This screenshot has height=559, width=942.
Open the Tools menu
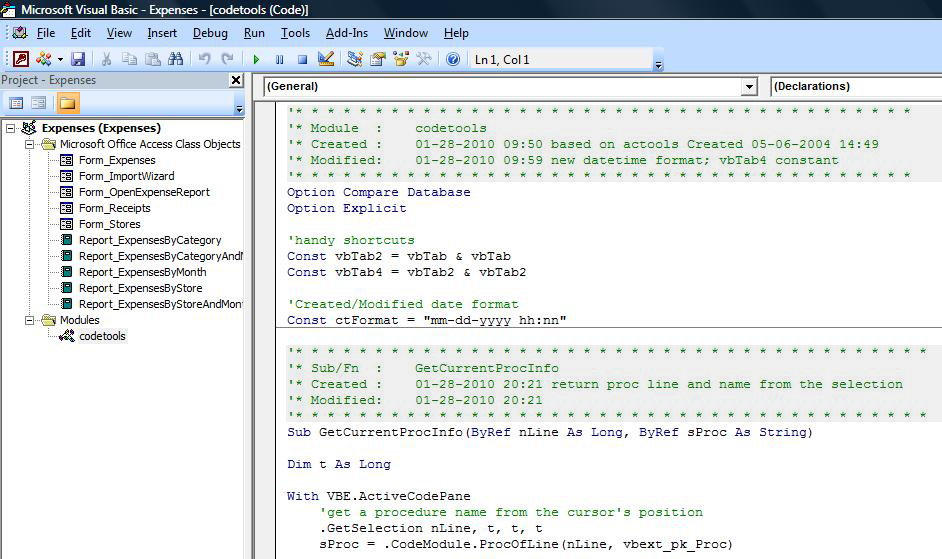[x=295, y=33]
